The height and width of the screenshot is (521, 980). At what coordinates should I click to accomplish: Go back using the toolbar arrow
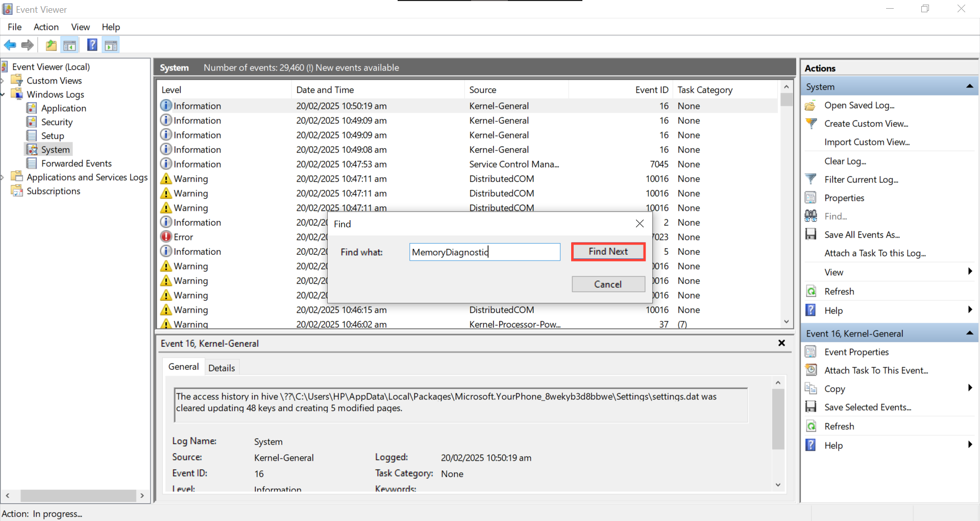[x=10, y=45]
